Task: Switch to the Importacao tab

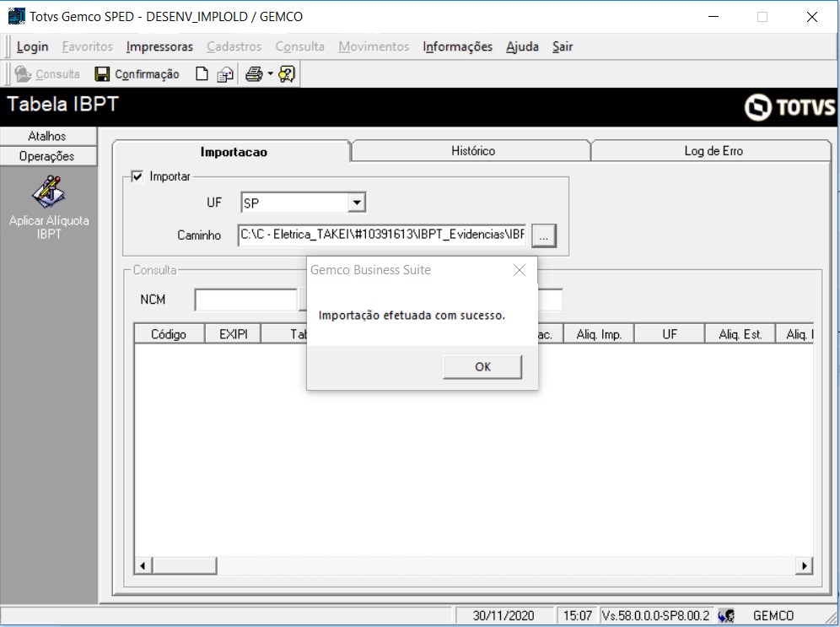Action: click(234, 152)
